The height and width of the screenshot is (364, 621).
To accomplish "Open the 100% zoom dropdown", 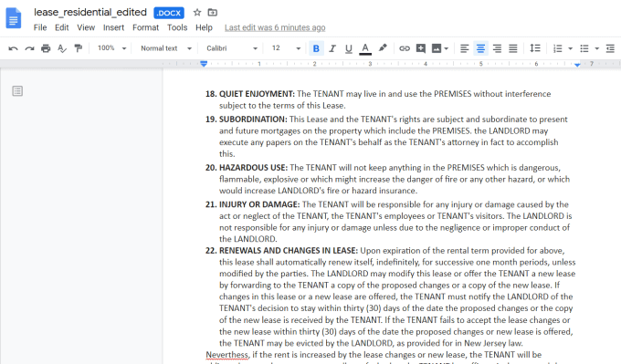I will click(111, 48).
